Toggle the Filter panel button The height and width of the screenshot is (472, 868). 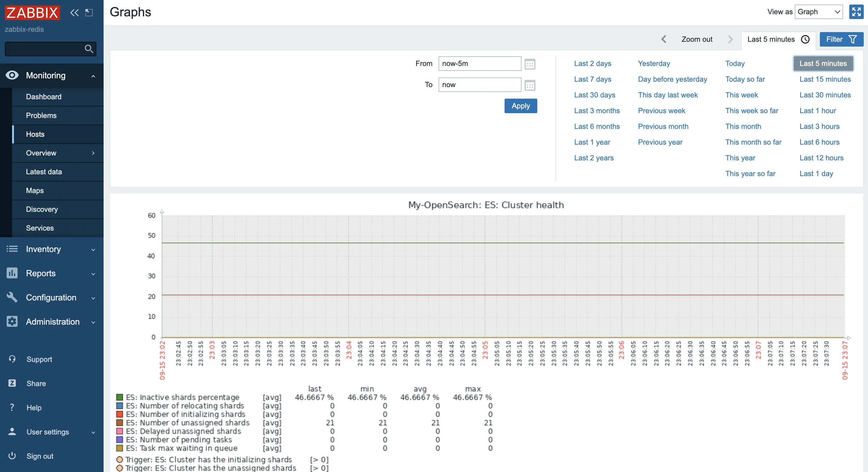841,39
